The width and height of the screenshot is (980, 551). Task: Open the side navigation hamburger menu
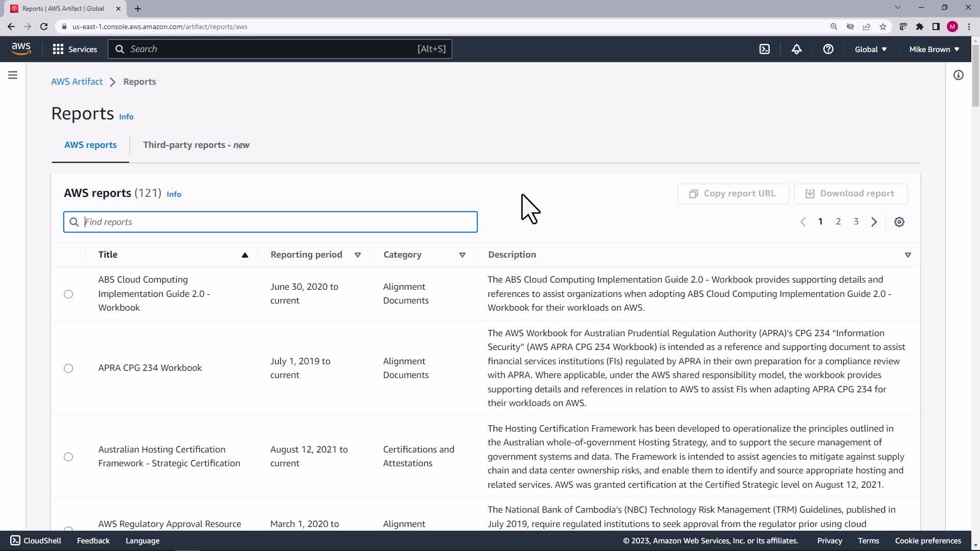tap(13, 76)
